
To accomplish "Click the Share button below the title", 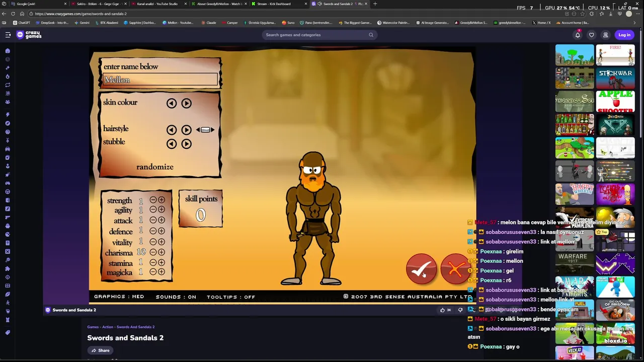I will coord(100,350).
